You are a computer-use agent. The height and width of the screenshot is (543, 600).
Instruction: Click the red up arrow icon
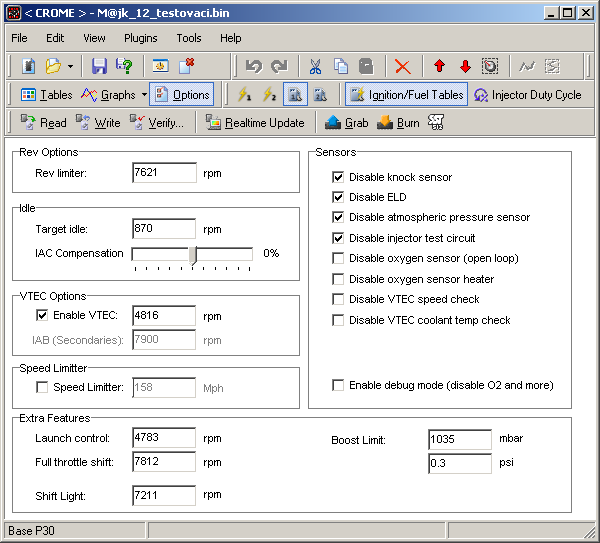pyautogui.click(x=439, y=66)
